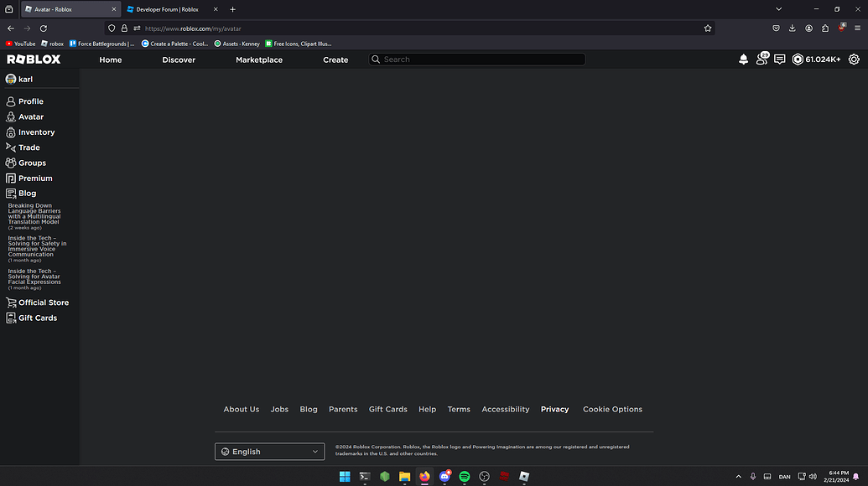The height and width of the screenshot is (486, 868).
Task: Open the Windows Start menu
Action: click(x=345, y=477)
